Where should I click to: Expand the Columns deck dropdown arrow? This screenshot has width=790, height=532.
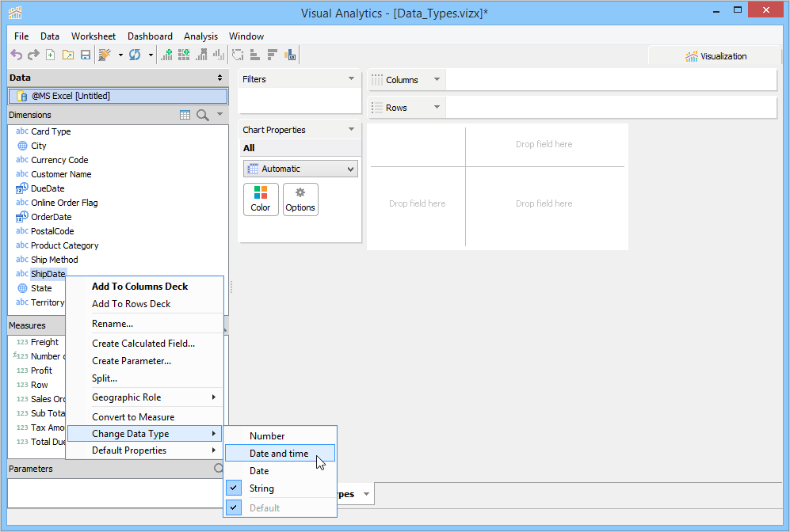pos(437,80)
